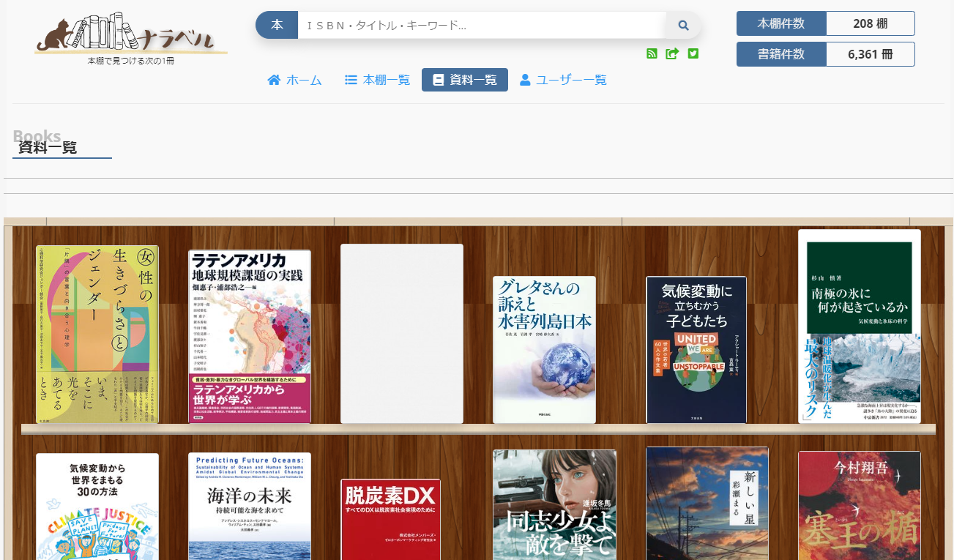This screenshot has height=560, width=954.
Task: Click the 本棚件数 label
Action: click(781, 23)
